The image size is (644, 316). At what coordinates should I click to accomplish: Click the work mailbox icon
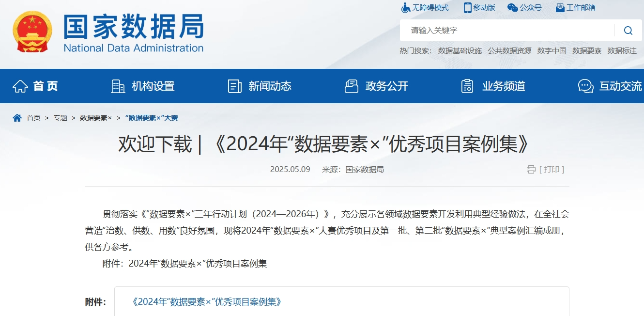[560, 8]
